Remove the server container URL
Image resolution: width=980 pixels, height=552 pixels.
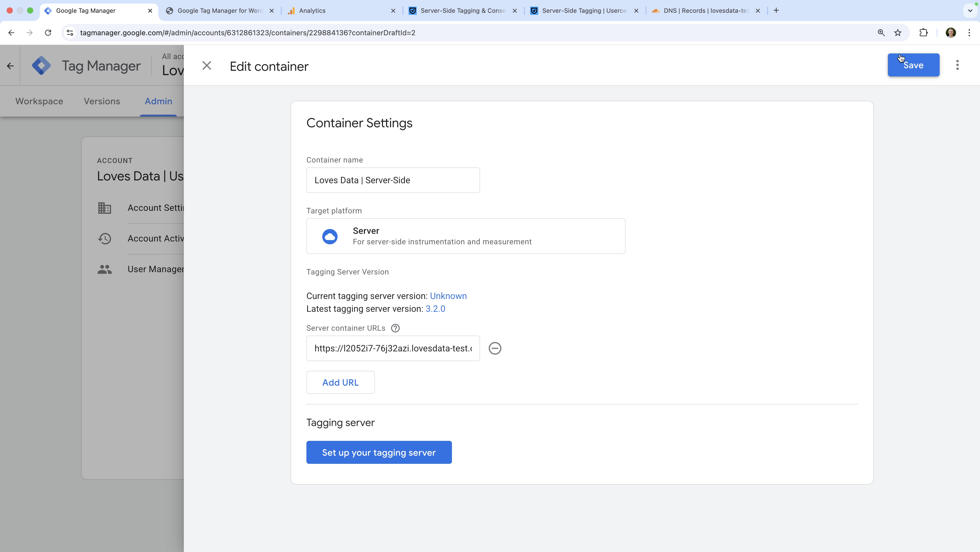point(495,348)
